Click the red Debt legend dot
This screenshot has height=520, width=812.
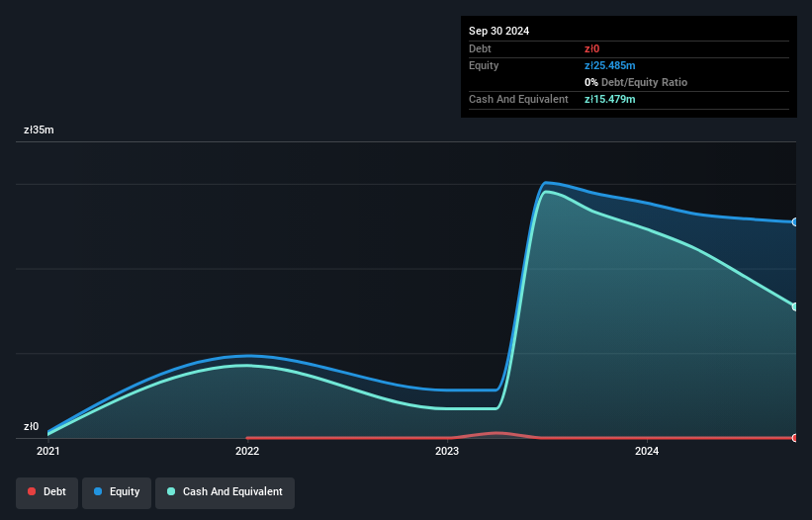click(32, 491)
